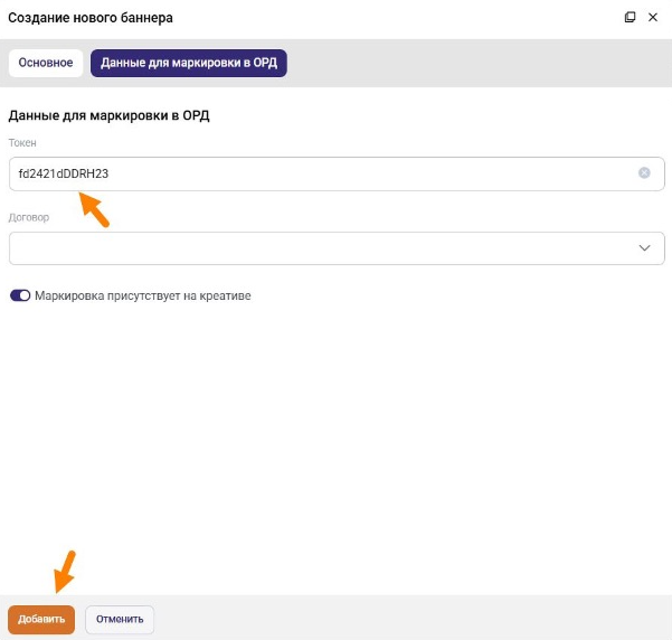Click the Токен field label

22,143
